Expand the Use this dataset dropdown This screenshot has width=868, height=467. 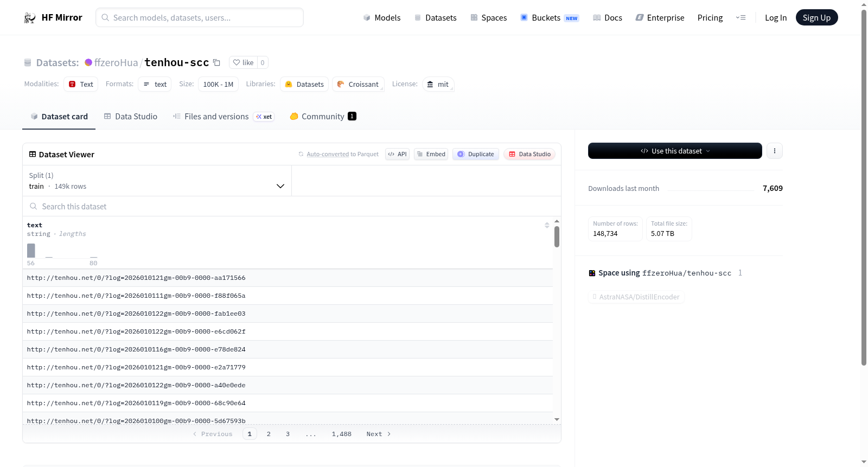(x=675, y=151)
